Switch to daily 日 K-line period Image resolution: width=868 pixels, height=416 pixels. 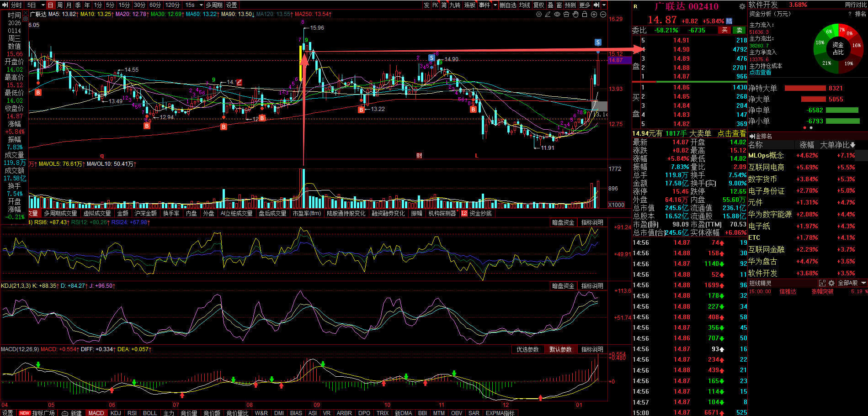point(50,5)
